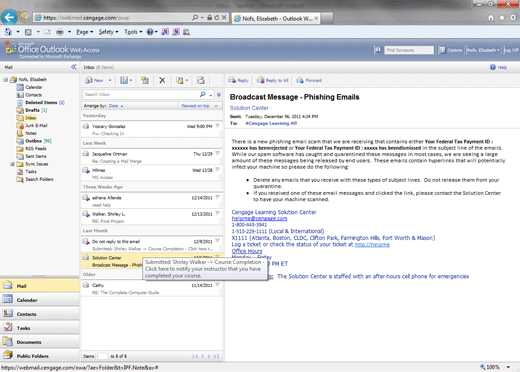
Task: Collapse the Nofs, Elizabeth mailbox tree
Action: tap(5, 80)
